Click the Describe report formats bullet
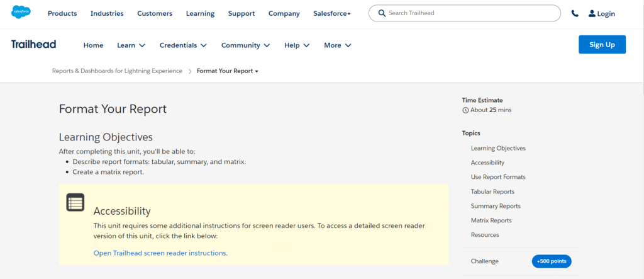This screenshot has height=279, width=644. pos(159,162)
